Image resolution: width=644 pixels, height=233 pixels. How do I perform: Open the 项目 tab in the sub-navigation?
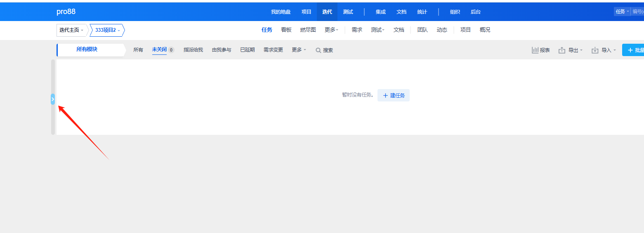[x=465, y=30]
